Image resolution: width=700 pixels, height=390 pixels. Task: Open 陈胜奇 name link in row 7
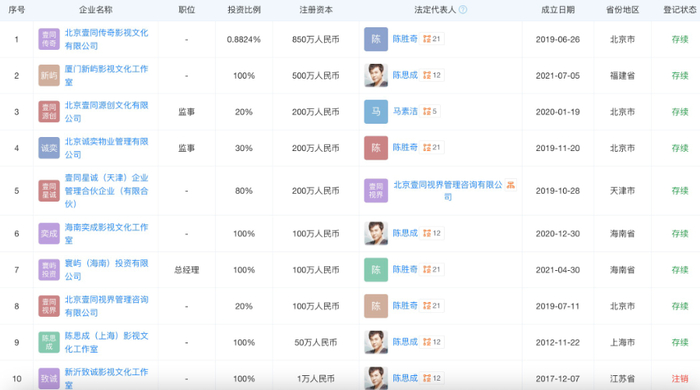(x=405, y=269)
